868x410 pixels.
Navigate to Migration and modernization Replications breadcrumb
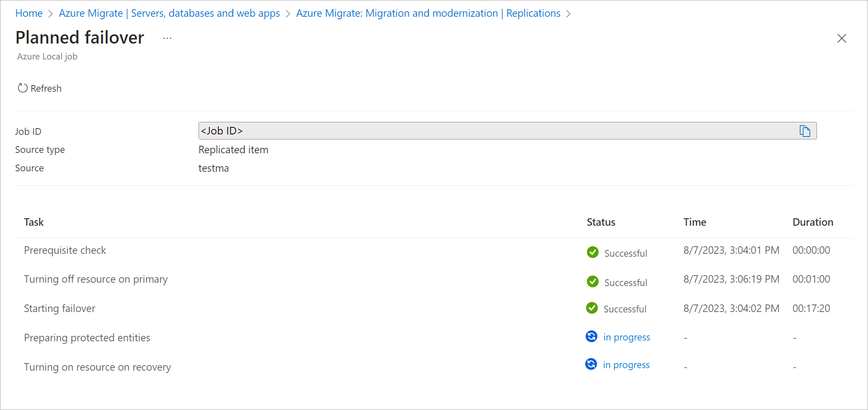click(x=428, y=13)
